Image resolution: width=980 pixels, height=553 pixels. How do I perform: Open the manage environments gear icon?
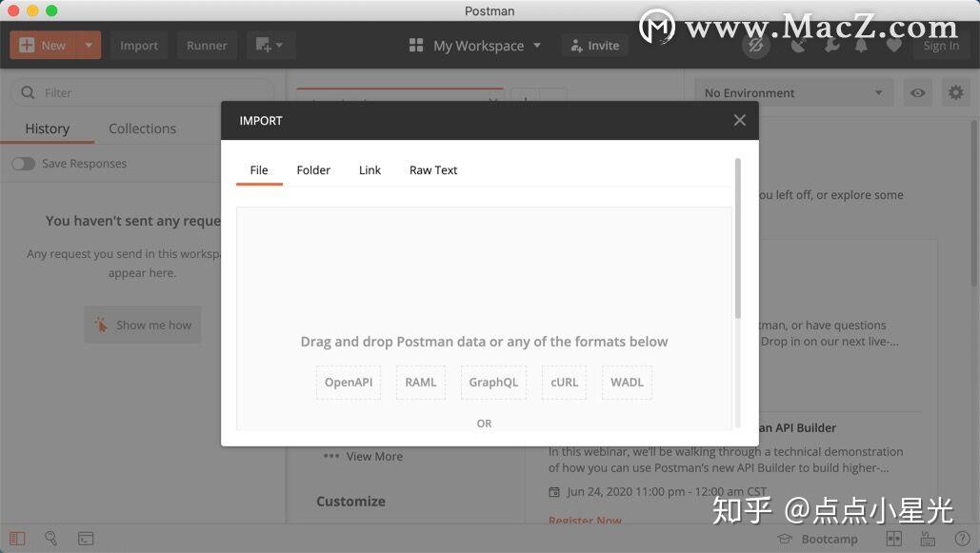tap(955, 92)
